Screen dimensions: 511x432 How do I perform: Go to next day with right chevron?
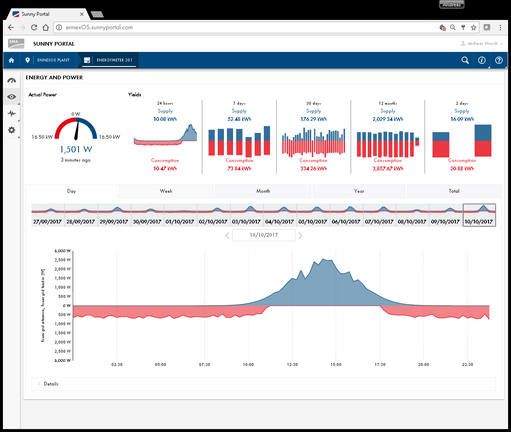(x=300, y=235)
